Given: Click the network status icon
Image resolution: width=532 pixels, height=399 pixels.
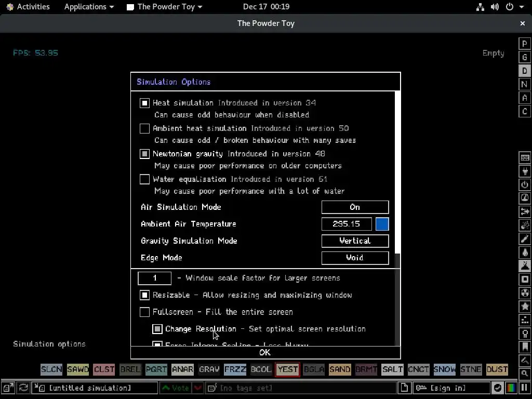Looking at the screenshot, I should (480, 7).
